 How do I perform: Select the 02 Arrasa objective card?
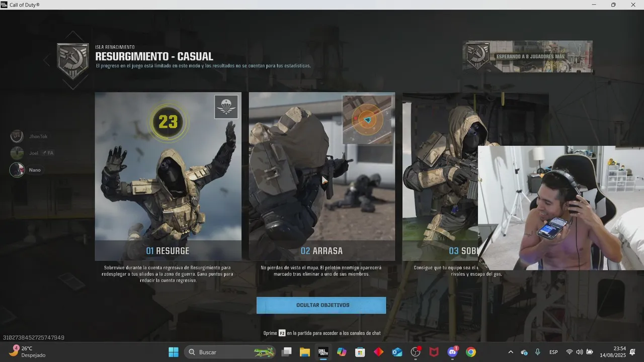321,176
